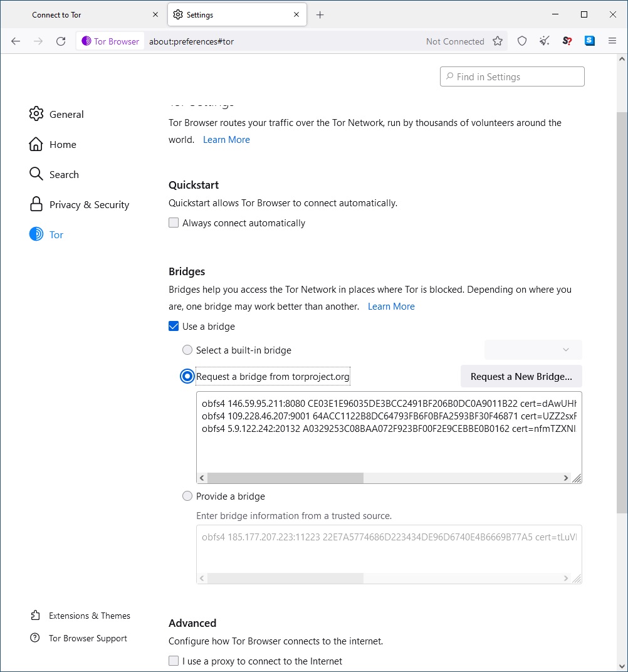Open a new tab with plus icon
Screen dimensions: 628x672
pyautogui.click(x=320, y=15)
